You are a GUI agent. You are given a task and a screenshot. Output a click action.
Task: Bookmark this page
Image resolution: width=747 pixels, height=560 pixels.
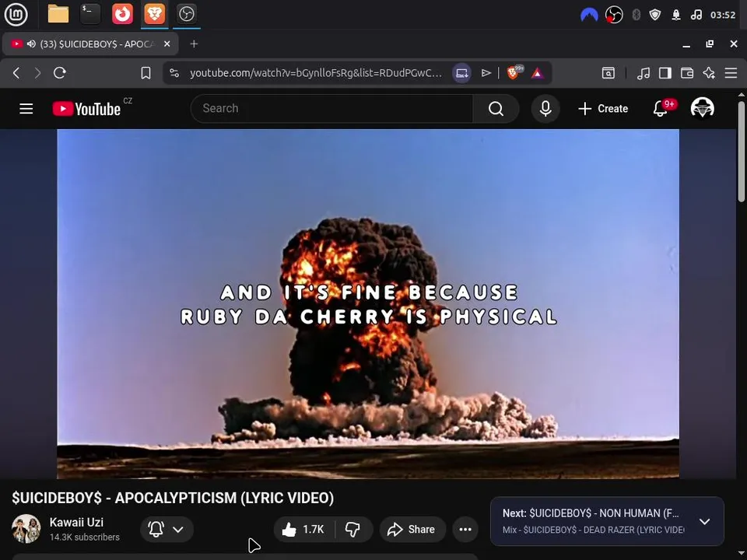(x=146, y=73)
